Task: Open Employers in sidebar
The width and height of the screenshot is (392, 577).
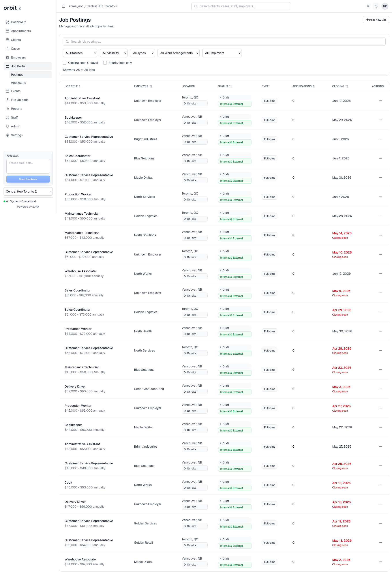Action: [28, 57]
